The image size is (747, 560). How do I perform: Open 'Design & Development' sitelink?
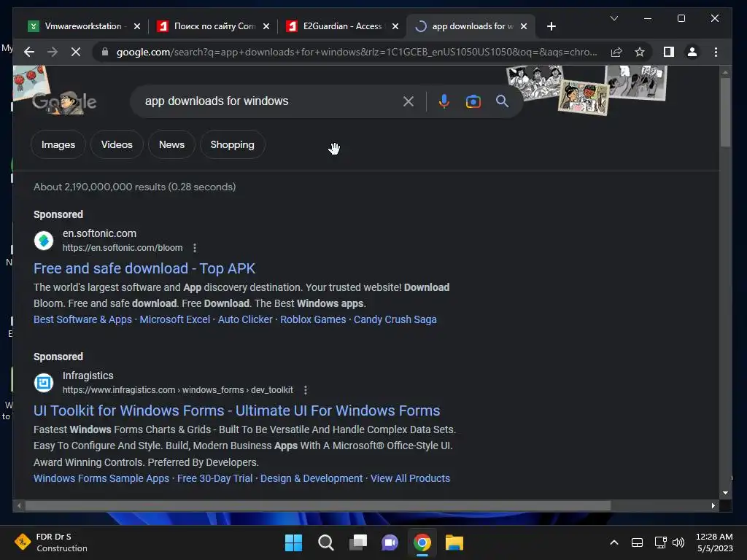click(x=311, y=478)
